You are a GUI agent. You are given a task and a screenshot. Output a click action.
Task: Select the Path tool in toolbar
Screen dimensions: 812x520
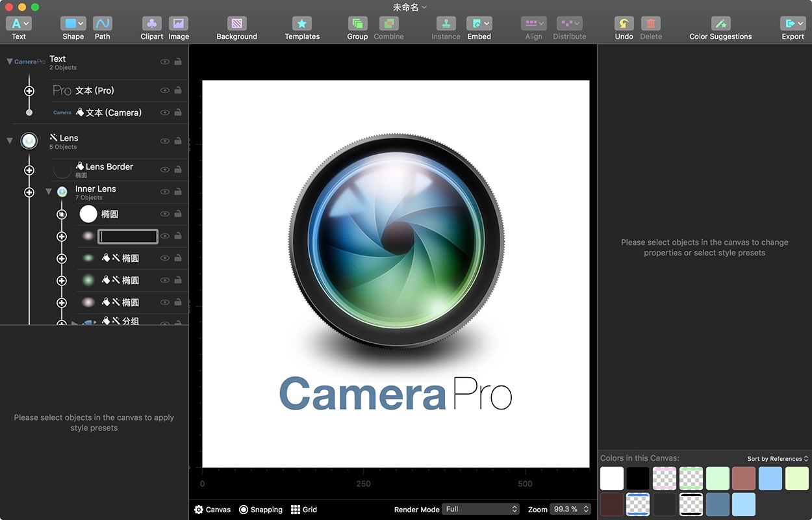click(x=102, y=24)
